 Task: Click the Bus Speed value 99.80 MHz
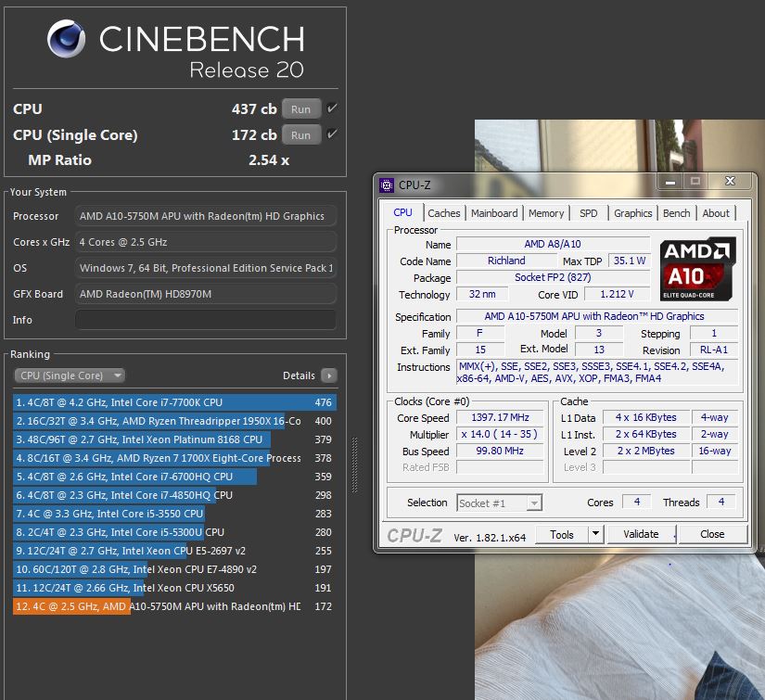click(500, 451)
